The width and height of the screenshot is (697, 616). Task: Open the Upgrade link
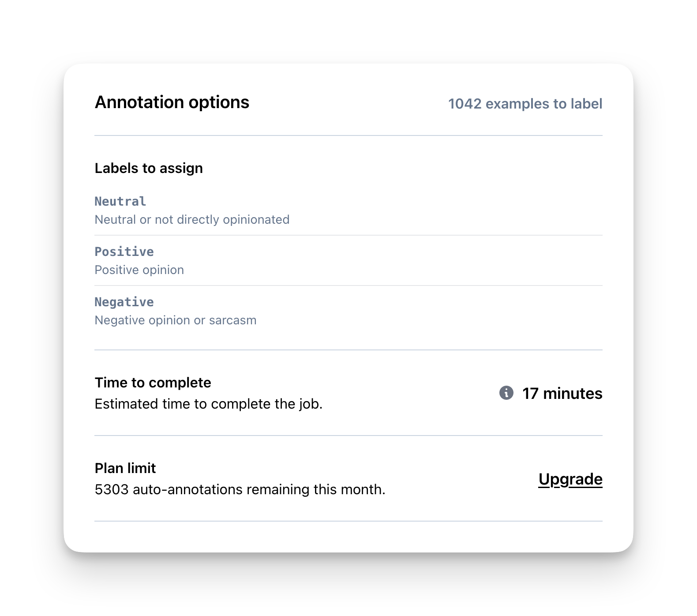pos(570,479)
